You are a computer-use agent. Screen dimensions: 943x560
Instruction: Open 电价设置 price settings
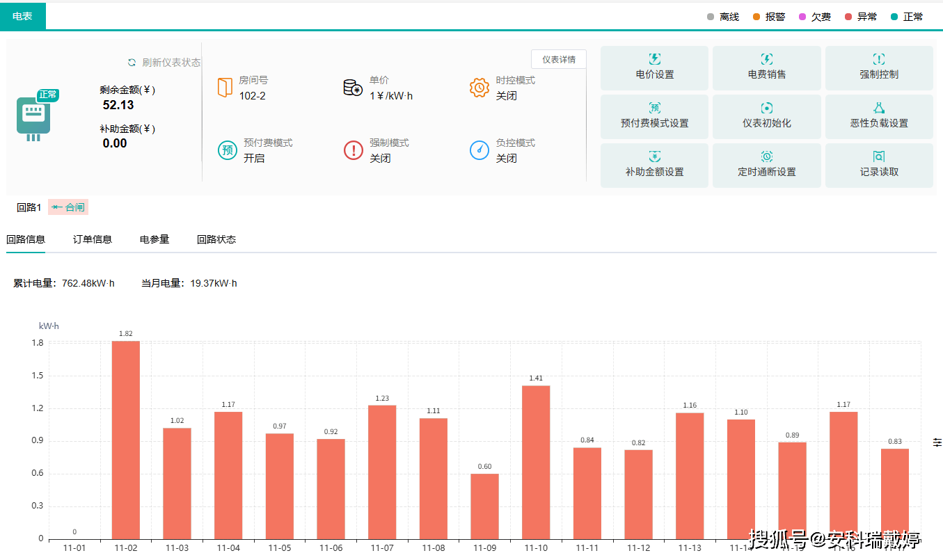coord(655,67)
